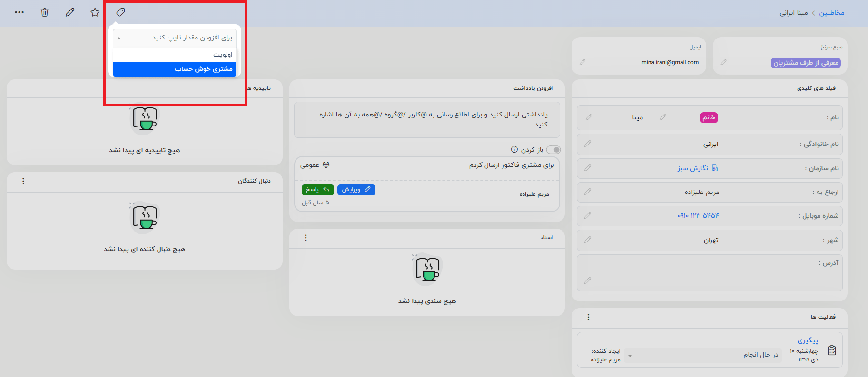
Task: Open the مخاطبین breadcrumb link
Action: 832,13
